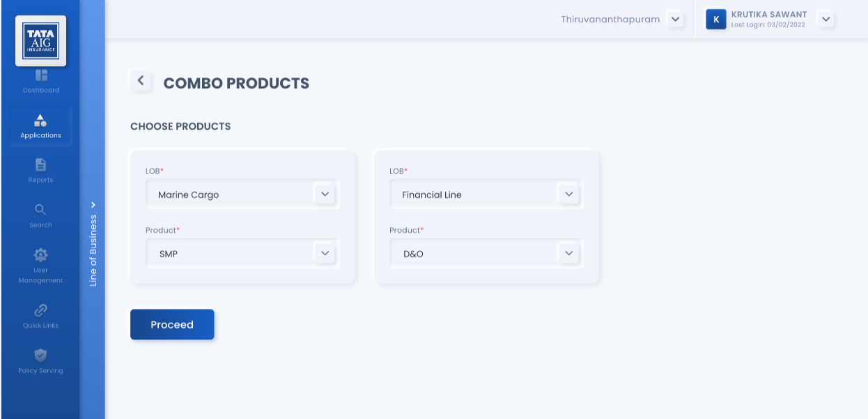Image resolution: width=868 pixels, height=419 pixels.
Task: Expand the Line of Business panel
Action: tap(93, 205)
